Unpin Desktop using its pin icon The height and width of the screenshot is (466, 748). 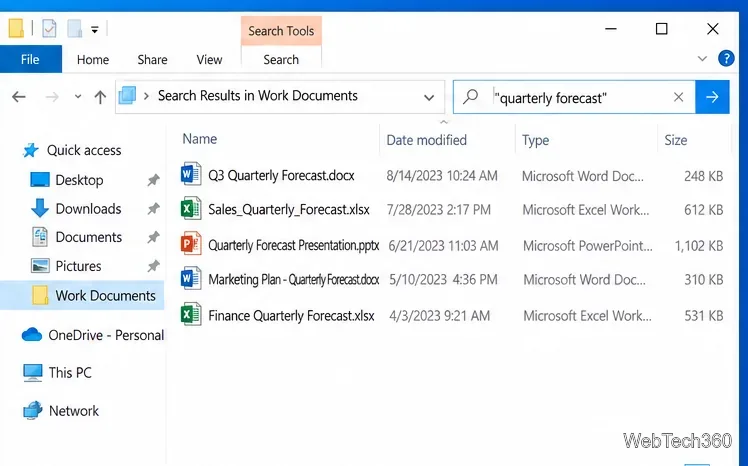point(153,180)
